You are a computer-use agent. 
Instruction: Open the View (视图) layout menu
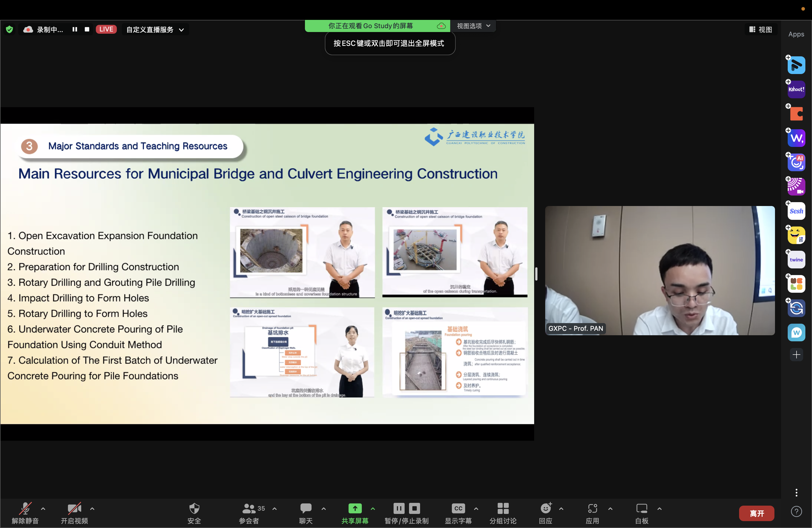[x=760, y=30]
